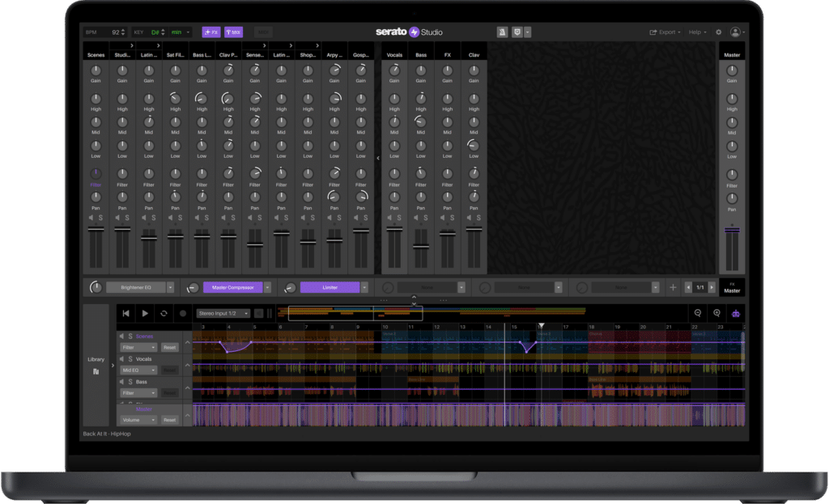The image size is (829, 504).
Task: Solo the Scenes mixer channel
Action: (x=100, y=218)
